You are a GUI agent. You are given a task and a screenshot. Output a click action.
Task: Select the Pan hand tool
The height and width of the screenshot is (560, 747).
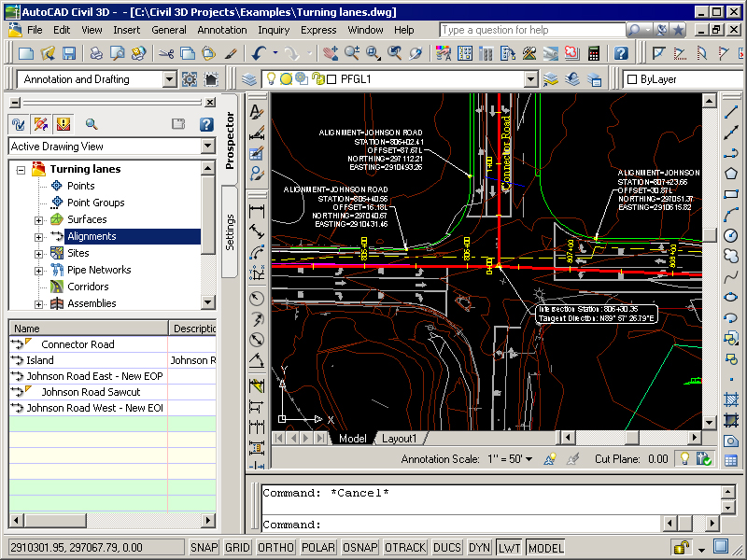pos(330,53)
